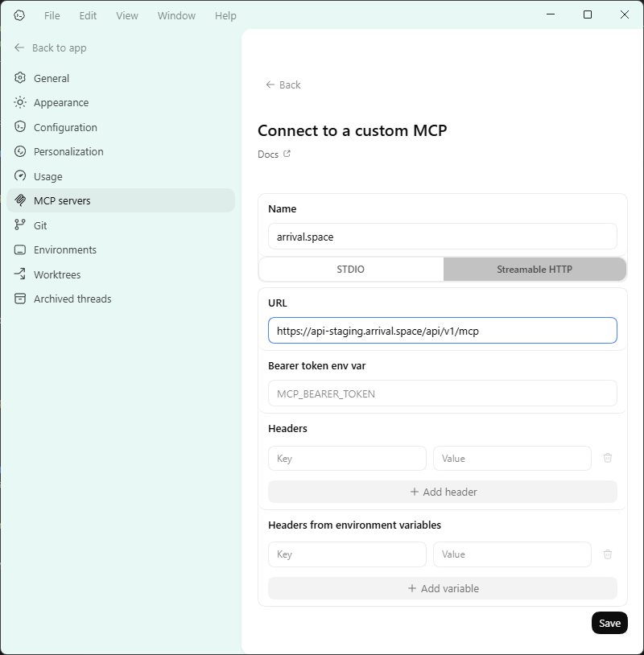Image resolution: width=644 pixels, height=655 pixels.
Task: Open Appearance settings via sun icon
Action: point(20,102)
